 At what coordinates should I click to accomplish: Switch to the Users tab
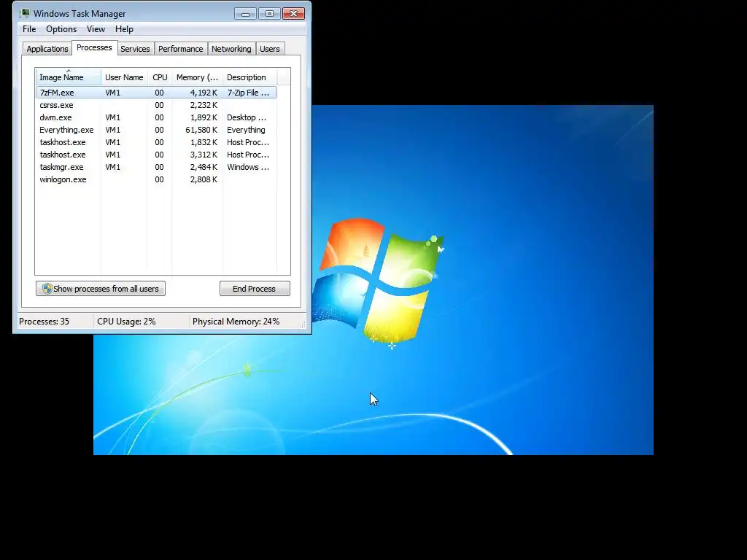pos(270,49)
